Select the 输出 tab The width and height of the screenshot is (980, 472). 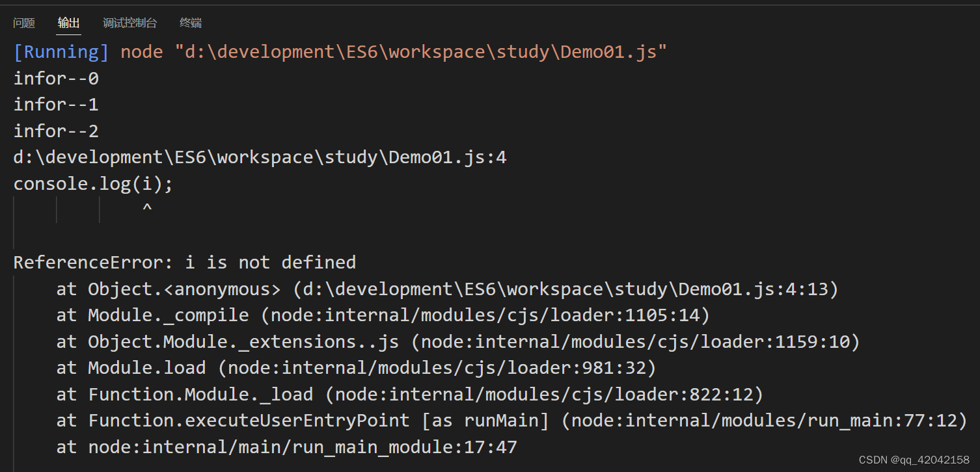pyautogui.click(x=68, y=23)
